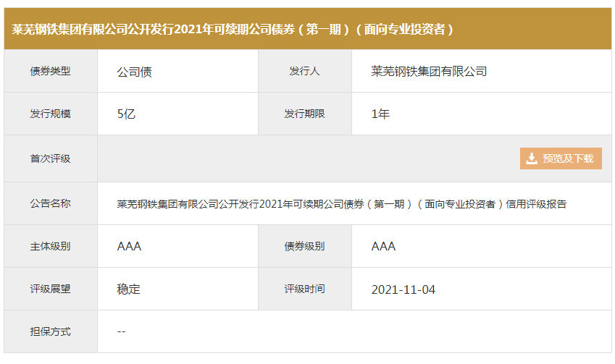Select the 首次评级 row label

(51, 158)
